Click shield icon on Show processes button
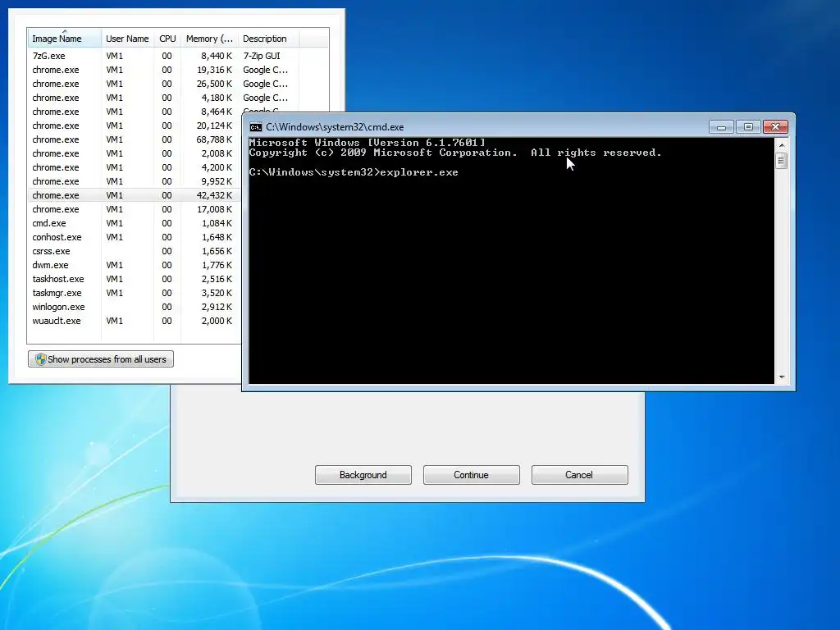The width and height of the screenshot is (840, 630). pos(41,359)
